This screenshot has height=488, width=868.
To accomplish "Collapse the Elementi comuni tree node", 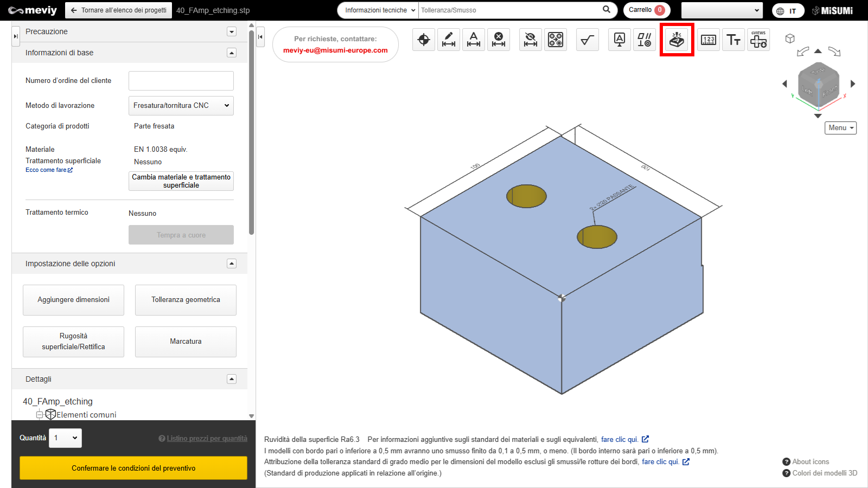I will (x=39, y=415).
